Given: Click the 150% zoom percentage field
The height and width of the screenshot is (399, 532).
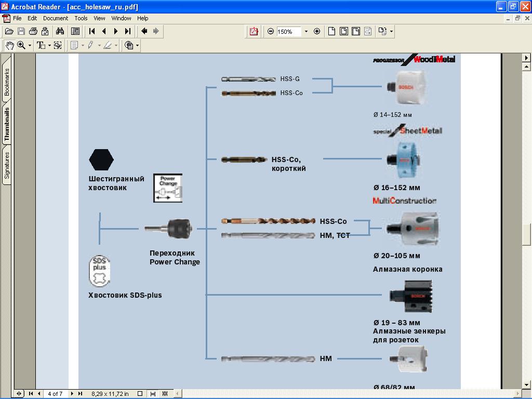Looking at the screenshot, I should click(289, 32).
